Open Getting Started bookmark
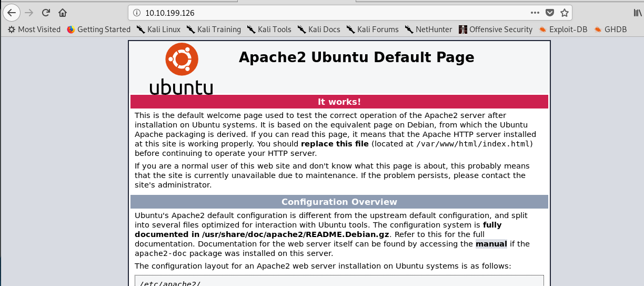 click(x=98, y=29)
